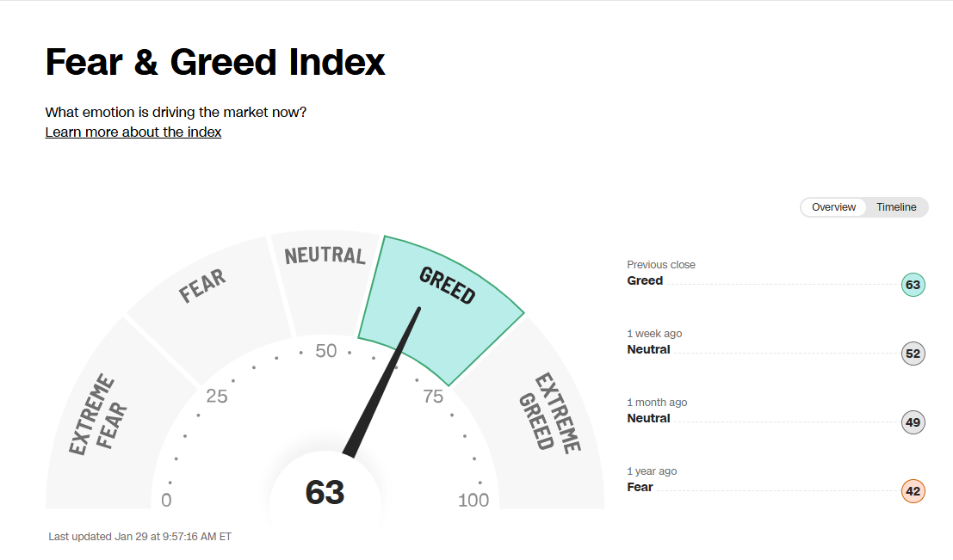Image resolution: width=953 pixels, height=560 pixels.
Task: Click the large 63 index value
Action: click(x=325, y=493)
